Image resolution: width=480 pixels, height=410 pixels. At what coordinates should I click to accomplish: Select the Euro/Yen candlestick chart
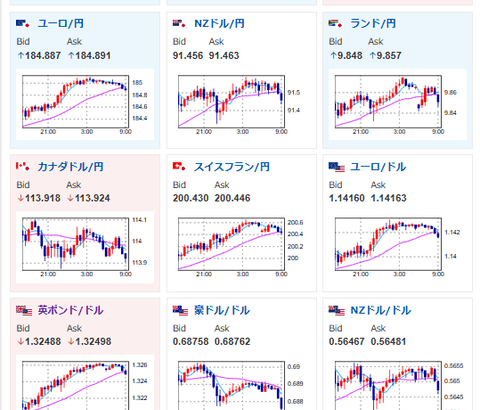pos(85,105)
